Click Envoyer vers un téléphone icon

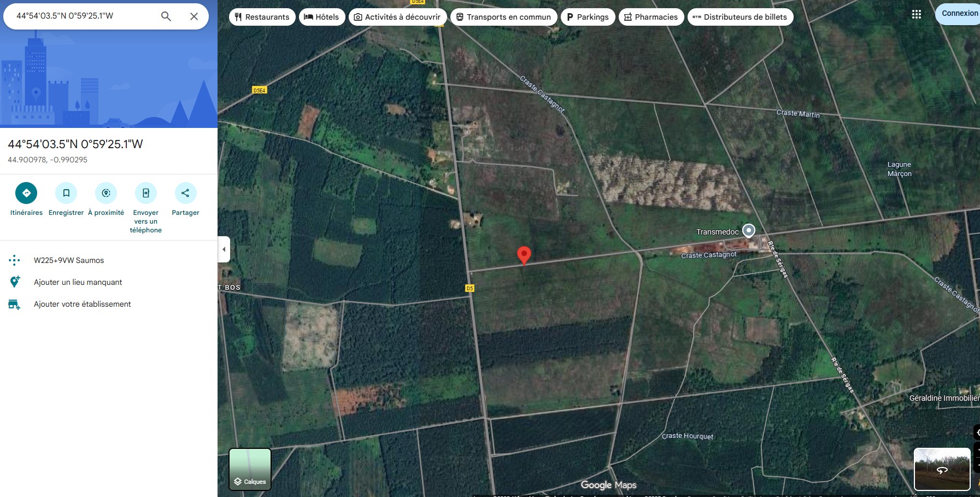click(x=146, y=193)
